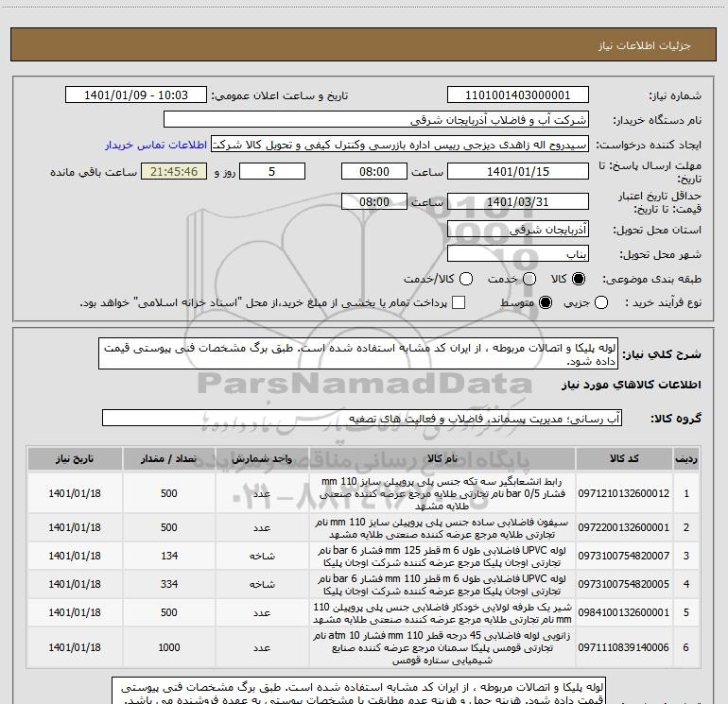
Task: Click the delivery province field آذربایجان شرقی
Action: [518, 230]
